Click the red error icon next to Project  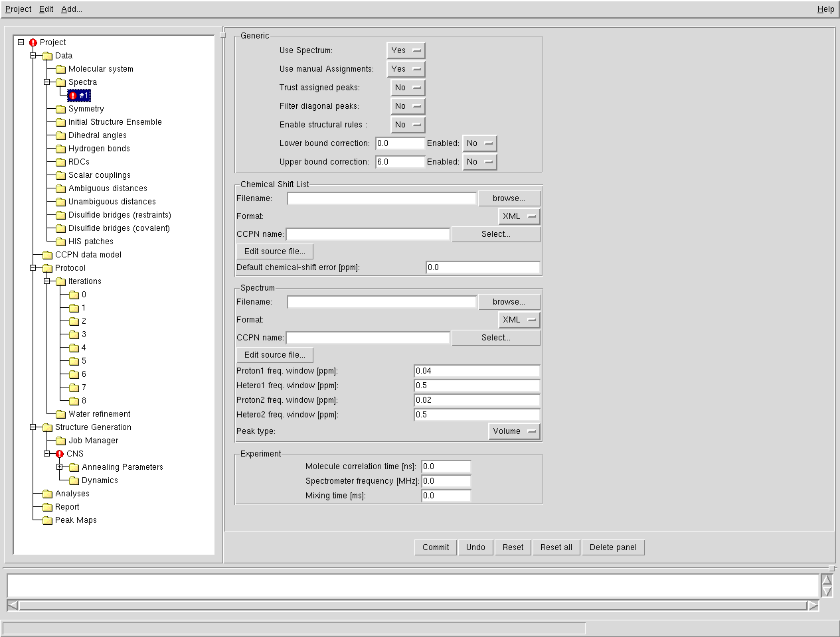pos(33,42)
